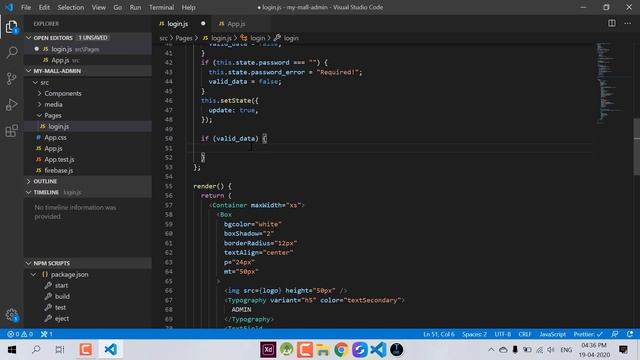Open App.js in Open Editors list
This screenshot has height=360, width=640.
point(88,60)
